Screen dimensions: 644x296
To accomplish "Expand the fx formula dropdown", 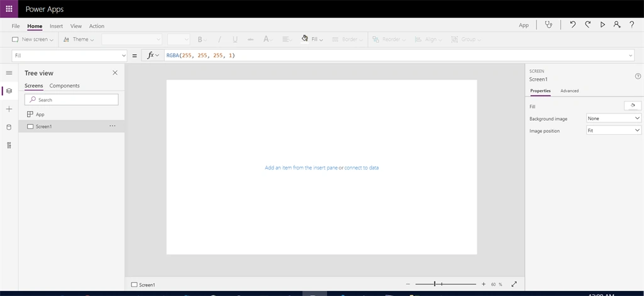I will pyautogui.click(x=153, y=55).
